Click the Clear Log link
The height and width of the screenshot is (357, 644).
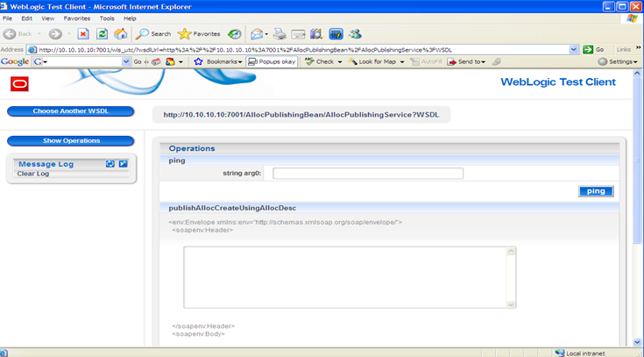[x=33, y=174]
